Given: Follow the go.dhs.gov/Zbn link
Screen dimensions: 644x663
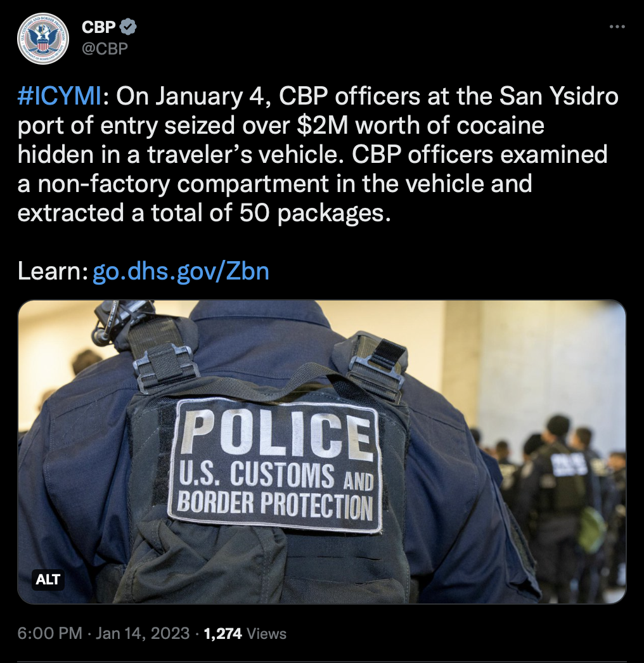Looking at the screenshot, I should coord(181,271).
